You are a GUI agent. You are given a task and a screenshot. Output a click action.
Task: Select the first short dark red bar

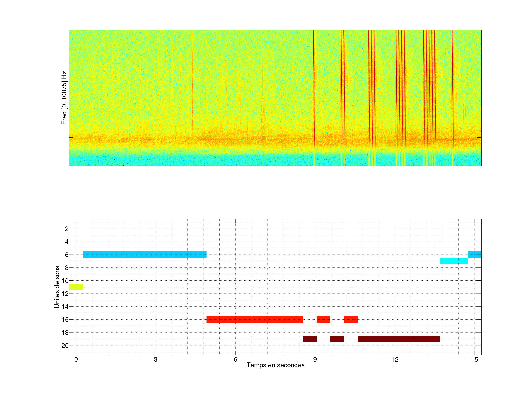click(x=310, y=339)
